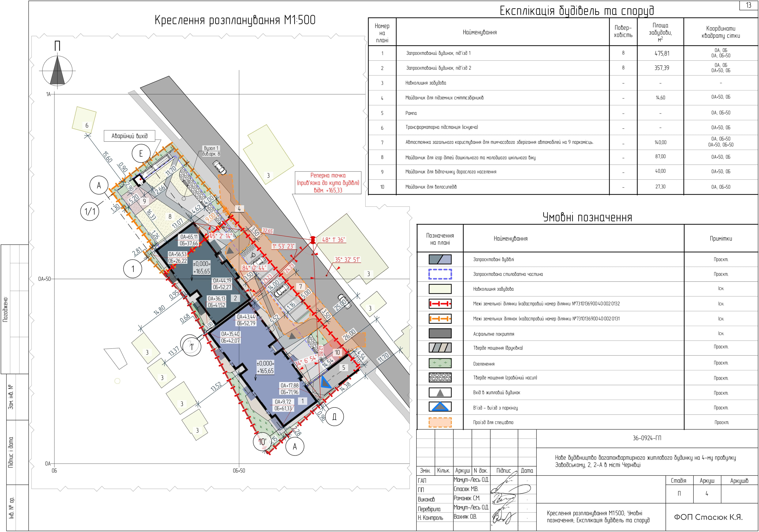Click the pale green surrounding buildings swatch

pyautogui.click(x=440, y=289)
